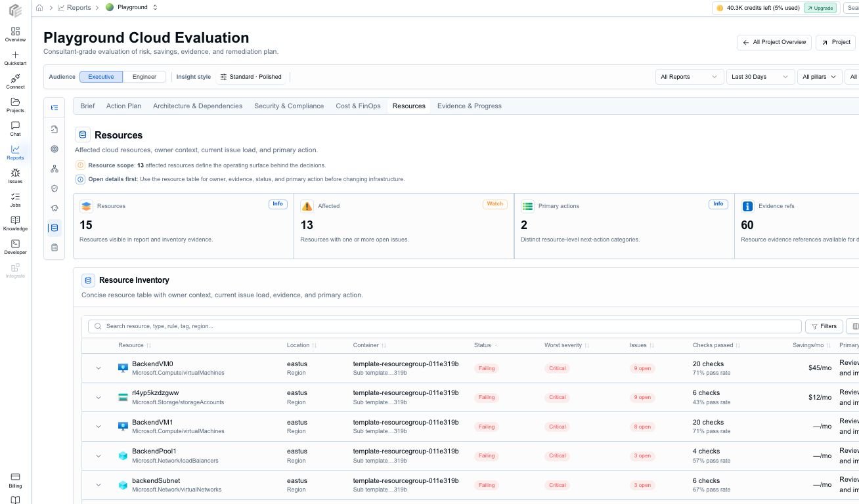Sort by Container column header
Image resolution: width=859 pixels, height=504 pixels.
pos(369,345)
